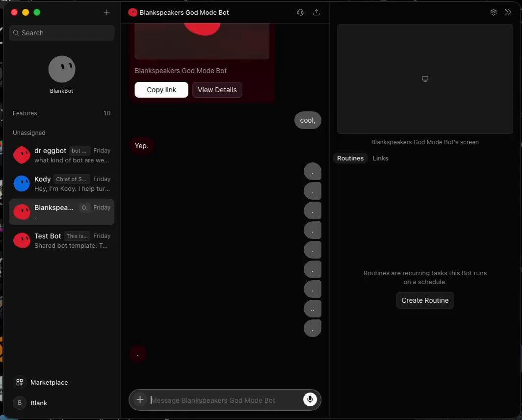Click the bot card image thumbnail
Image resolution: width=522 pixels, height=420 pixels.
[202, 41]
